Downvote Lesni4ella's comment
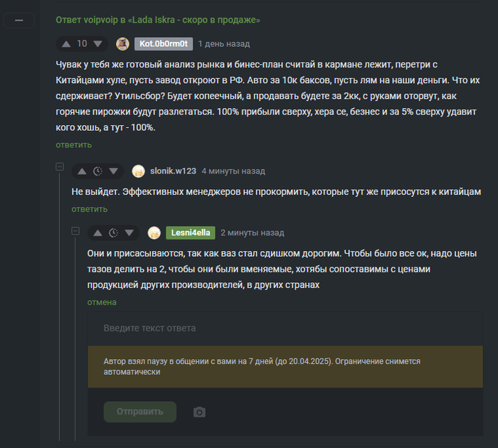The height and width of the screenshot is (448, 498). [129, 233]
